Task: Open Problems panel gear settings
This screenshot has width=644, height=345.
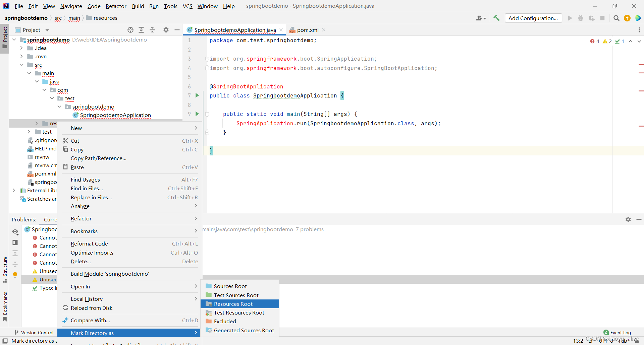Action: 628,219
